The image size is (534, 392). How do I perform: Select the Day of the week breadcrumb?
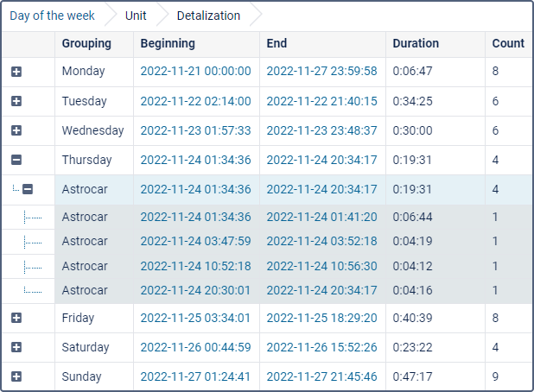click(x=52, y=16)
